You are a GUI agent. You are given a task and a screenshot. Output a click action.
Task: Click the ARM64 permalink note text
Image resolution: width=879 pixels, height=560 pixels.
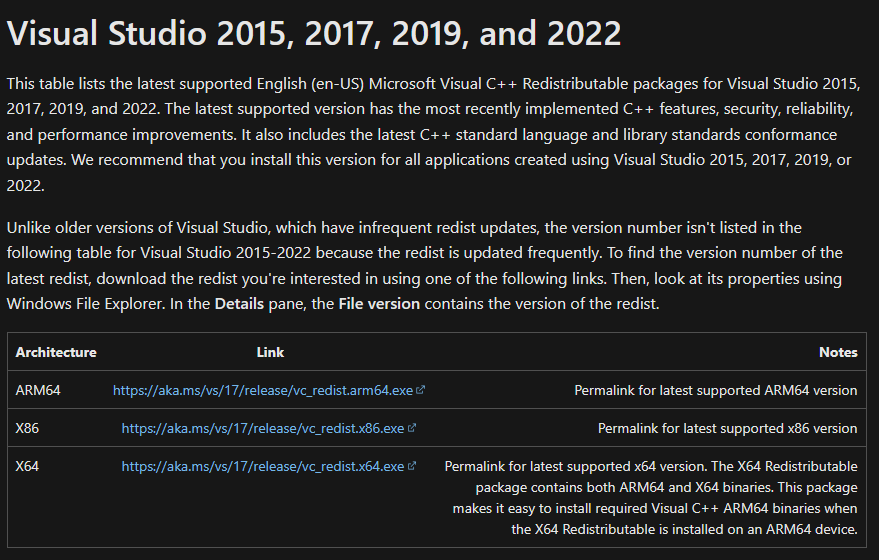(x=715, y=390)
